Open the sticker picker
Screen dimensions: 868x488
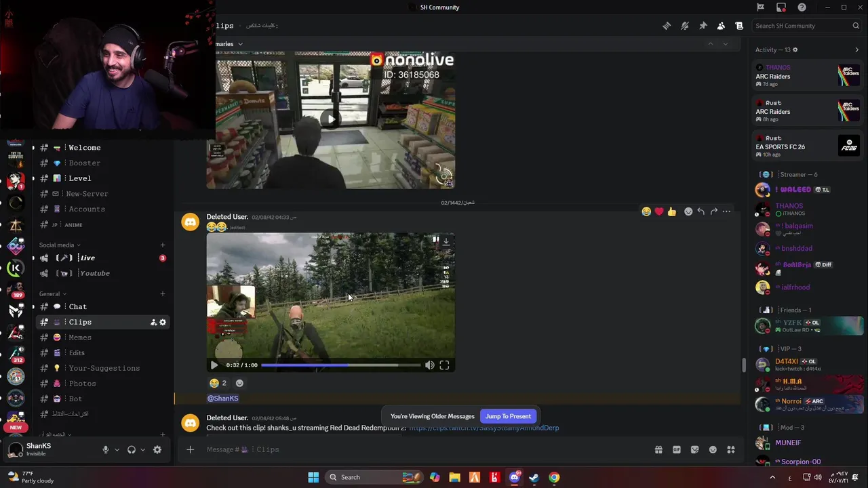pyautogui.click(x=694, y=449)
